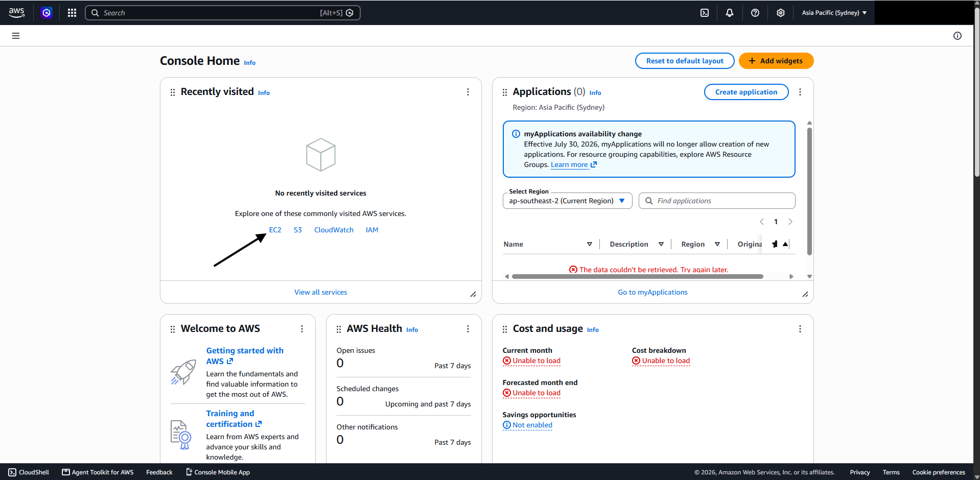Open Console Mobile App link
Viewport: 980px width, 480px height.
click(218, 472)
